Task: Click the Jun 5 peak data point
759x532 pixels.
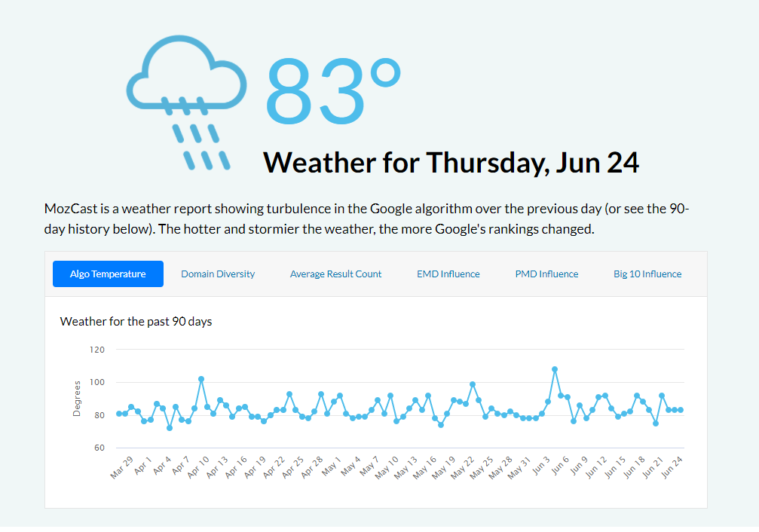Action: tap(555, 369)
